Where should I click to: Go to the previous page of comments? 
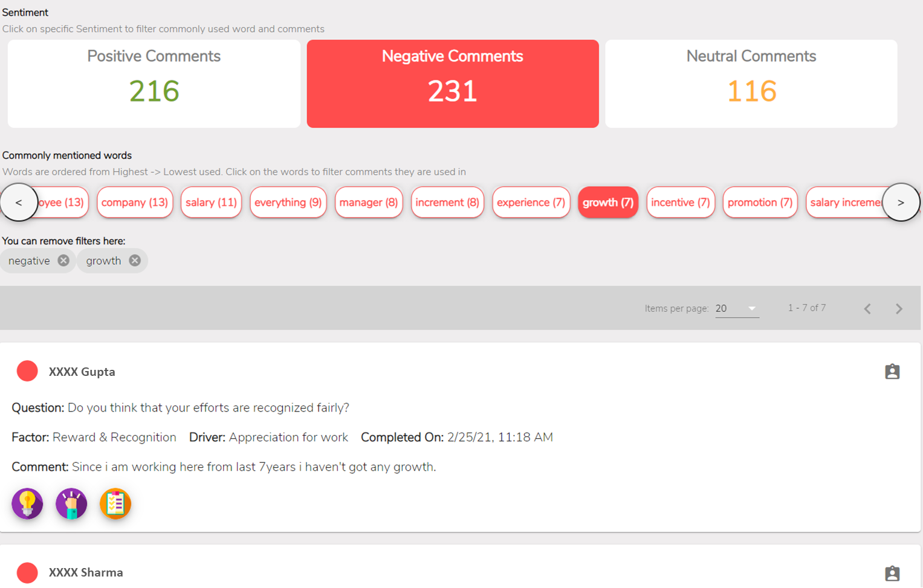tap(867, 309)
